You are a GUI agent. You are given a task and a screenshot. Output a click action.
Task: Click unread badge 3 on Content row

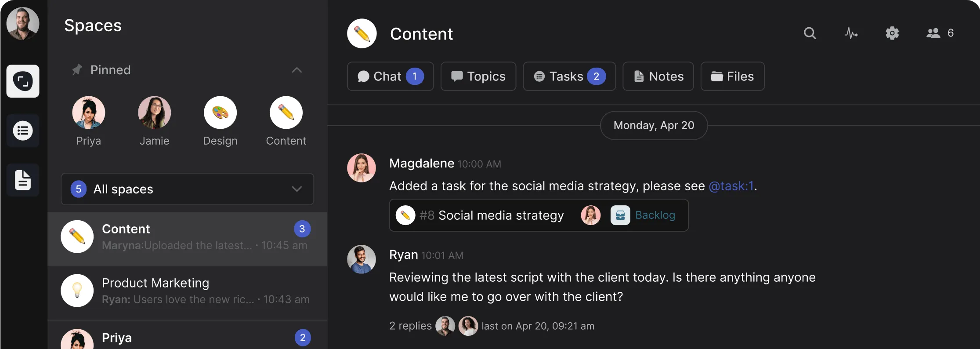(x=302, y=229)
